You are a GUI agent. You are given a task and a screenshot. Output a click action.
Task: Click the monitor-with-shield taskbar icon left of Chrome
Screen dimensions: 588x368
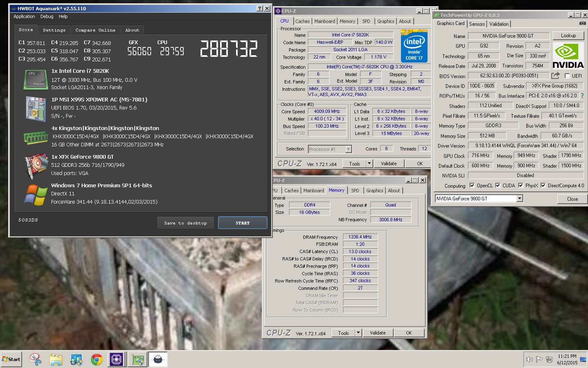tap(76, 359)
